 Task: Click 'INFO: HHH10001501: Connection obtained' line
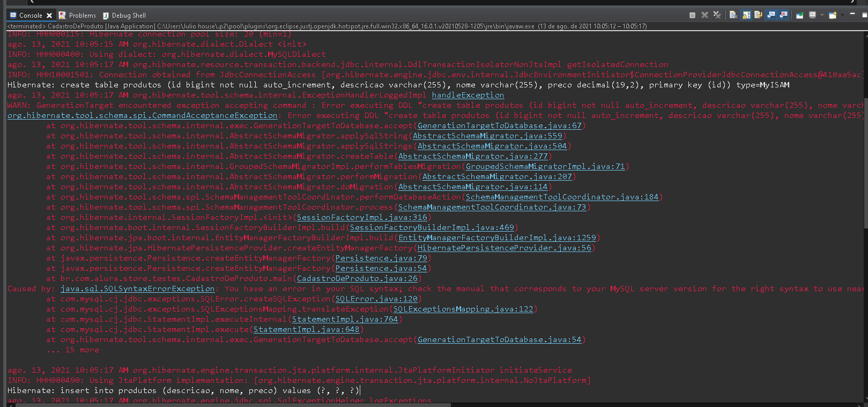435,75
